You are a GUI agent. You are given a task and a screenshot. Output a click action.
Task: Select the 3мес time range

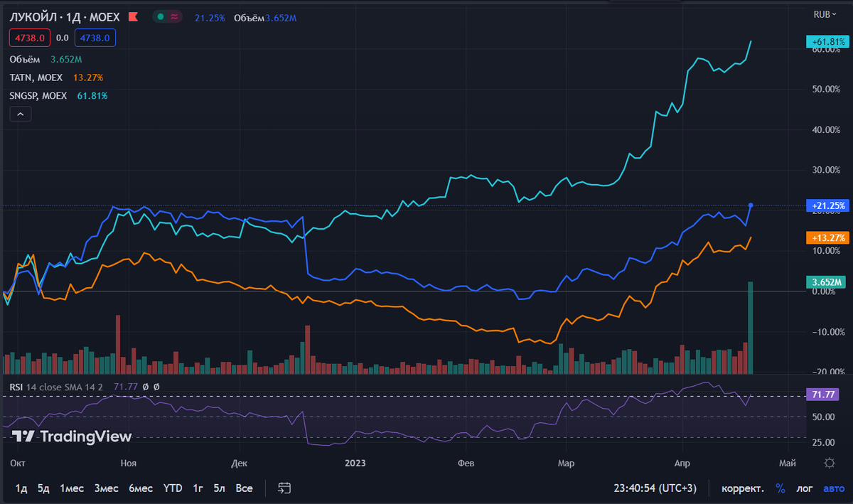point(106,488)
